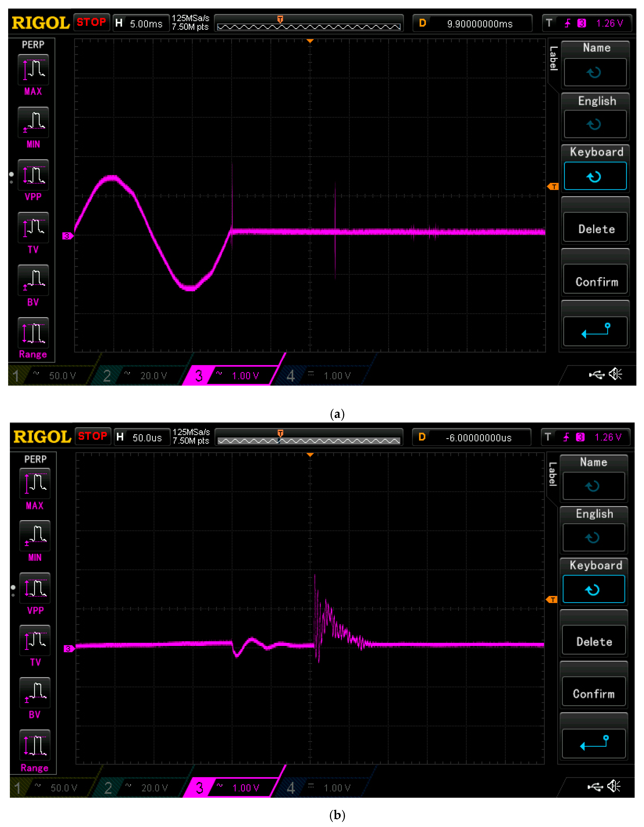644x827 pixels.
Task: Select the MIN measurement icon in top panel
Action: 33,122
